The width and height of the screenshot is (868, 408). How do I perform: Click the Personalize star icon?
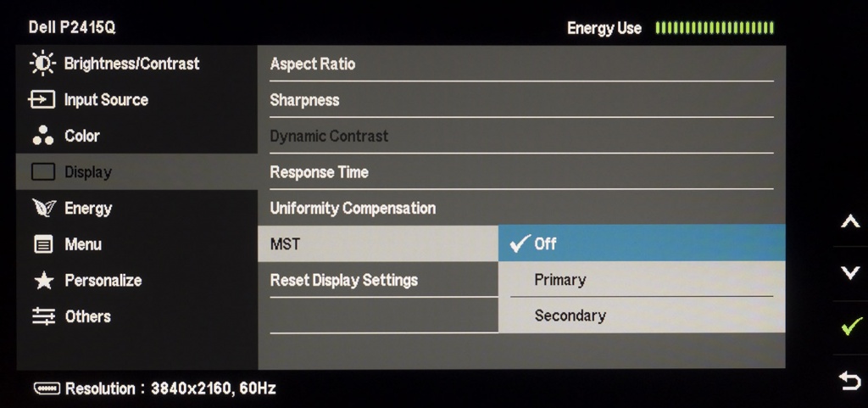coord(42,281)
